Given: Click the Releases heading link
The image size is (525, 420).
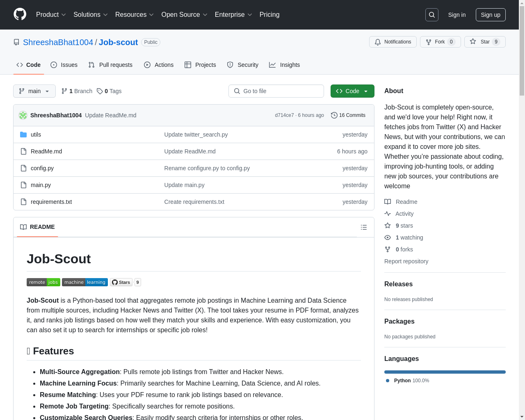Looking at the screenshot, I should point(398,284).
